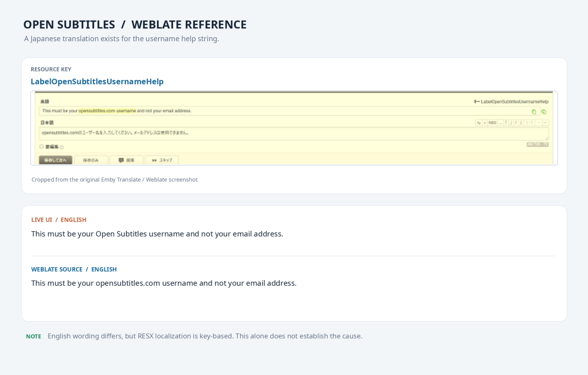This screenshot has height=375, width=588.
Task: Click the OPEN SUBTITLES / WEBLATE REFERENCE heading
Action: 135,25
